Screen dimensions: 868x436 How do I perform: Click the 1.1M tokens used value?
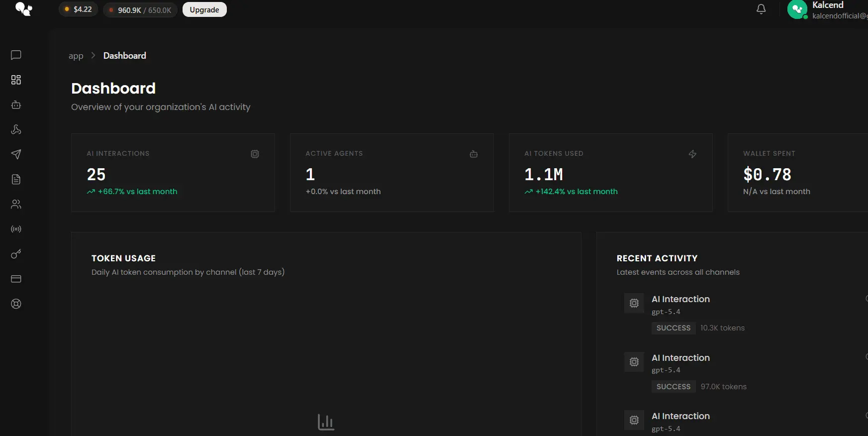(544, 174)
